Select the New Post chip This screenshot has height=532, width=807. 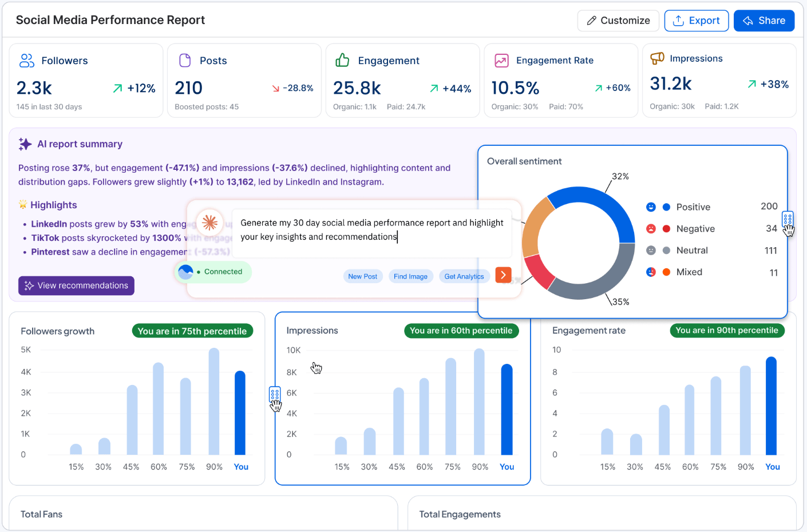coord(363,276)
